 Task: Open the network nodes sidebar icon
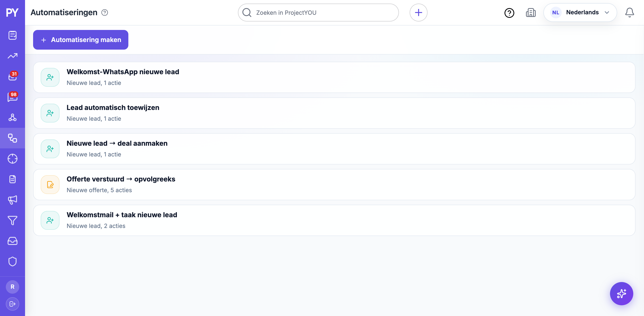[13, 117]
